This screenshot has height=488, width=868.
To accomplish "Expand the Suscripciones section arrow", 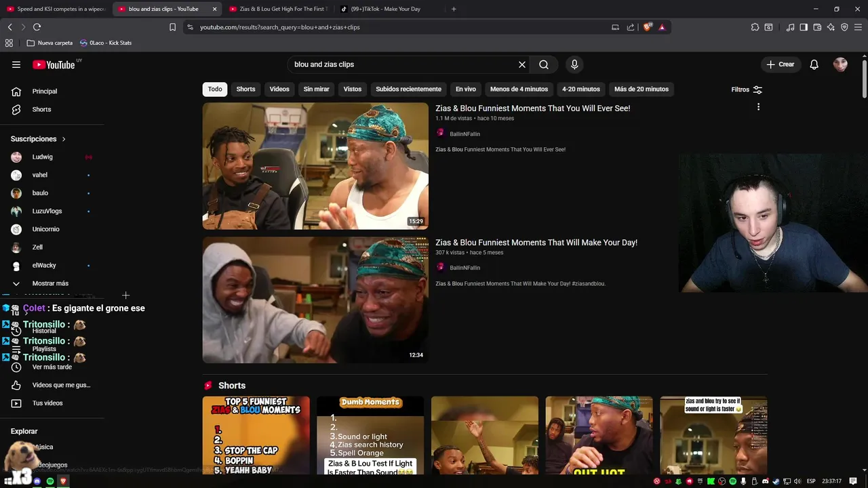I will click(64, 139).
